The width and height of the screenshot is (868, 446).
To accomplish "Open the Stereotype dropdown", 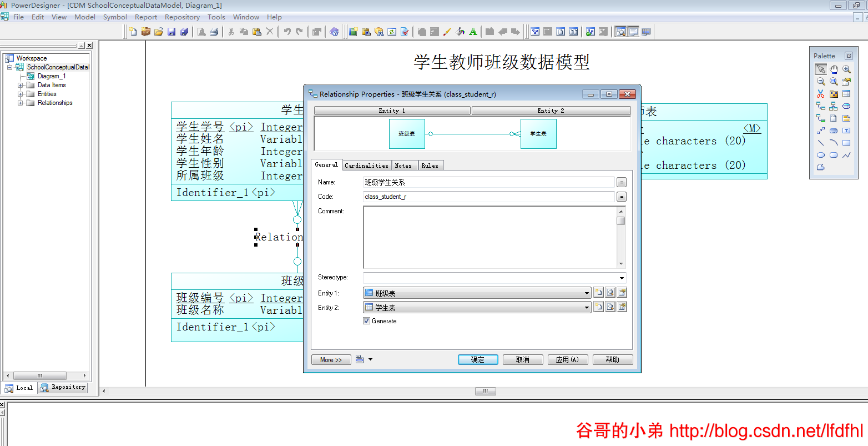I will (x=621, y=277).
